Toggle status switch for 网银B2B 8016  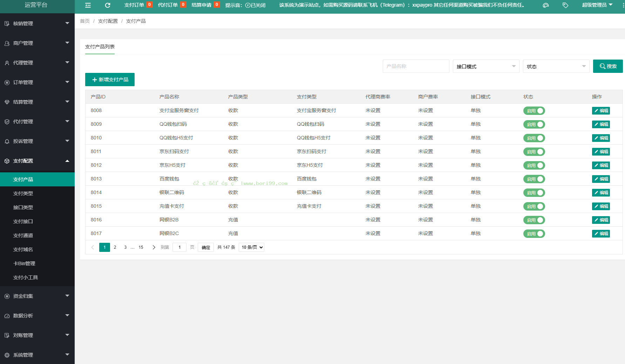click(x=534, y=220)
